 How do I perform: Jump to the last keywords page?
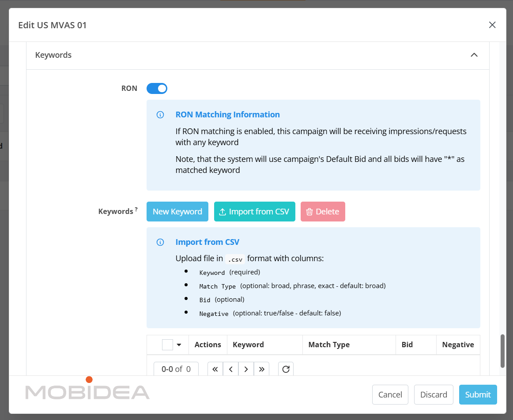point(261,369)
